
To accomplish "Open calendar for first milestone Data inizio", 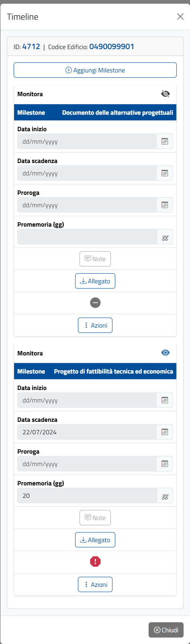I will pos(165,141).
